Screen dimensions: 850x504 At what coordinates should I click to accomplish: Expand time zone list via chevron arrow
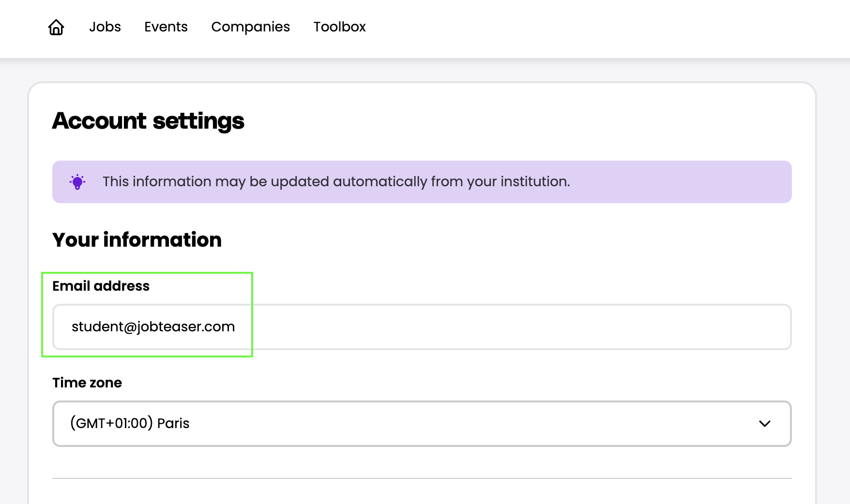764,424
